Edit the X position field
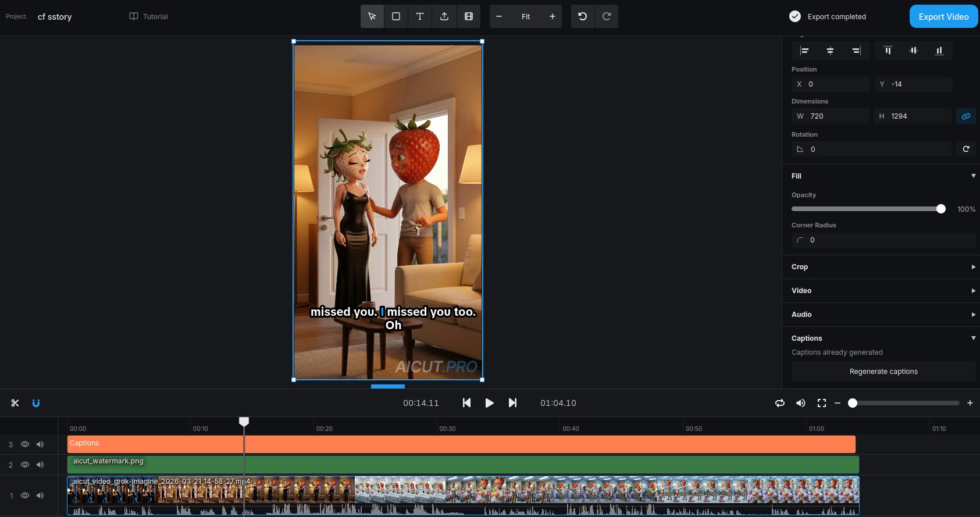This screenshot has height=517, width=980. click(831, 84)
